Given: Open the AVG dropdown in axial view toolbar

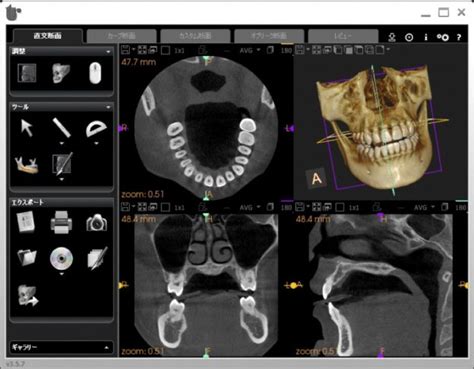Looking at the screenshot, I should (250, 50).
